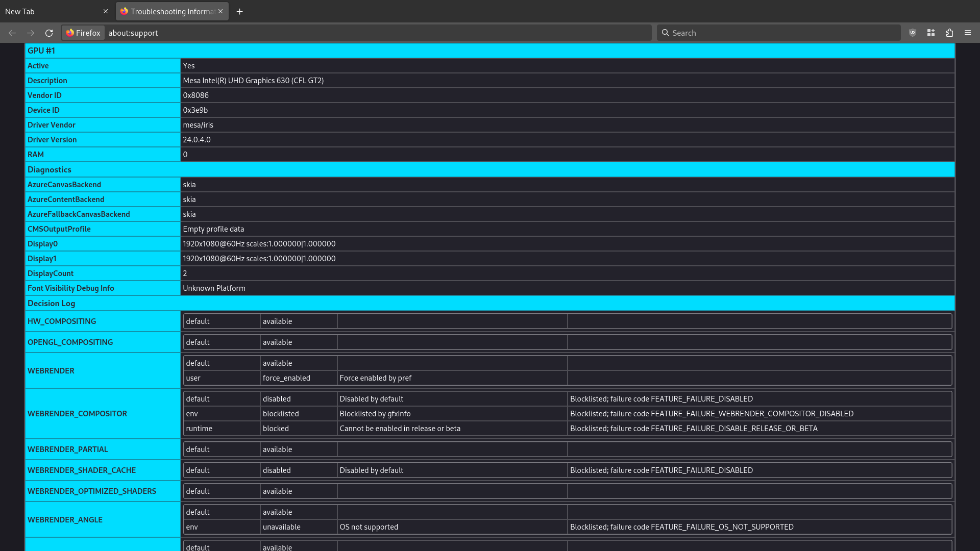Image resolution: width=980 pixels, height=551 pixels.
Task: Click CMSOutputProfile value 'Empty profile data'
Action: [213, 229]
